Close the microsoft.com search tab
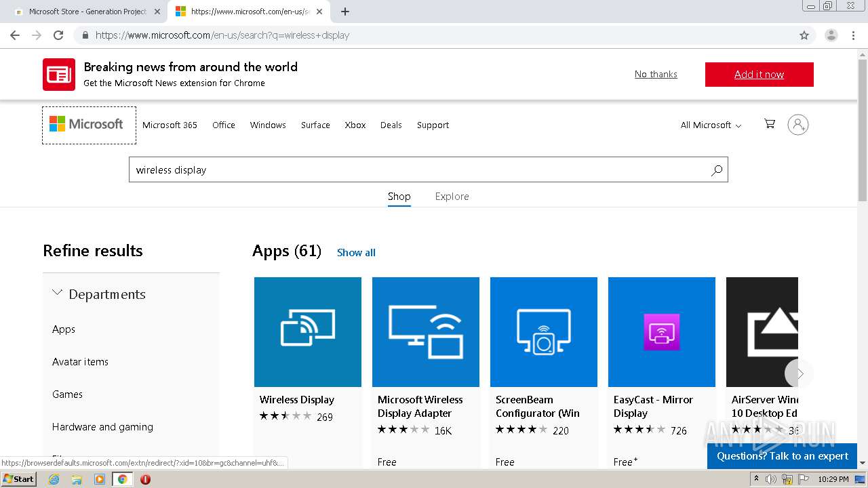The image size is (868, 488). click(319, 12)
